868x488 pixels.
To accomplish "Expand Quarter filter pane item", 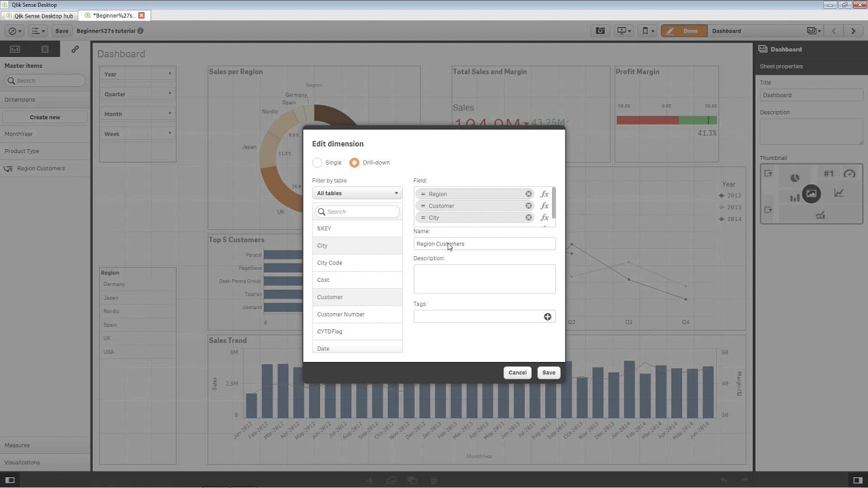I will coord(138,94).
